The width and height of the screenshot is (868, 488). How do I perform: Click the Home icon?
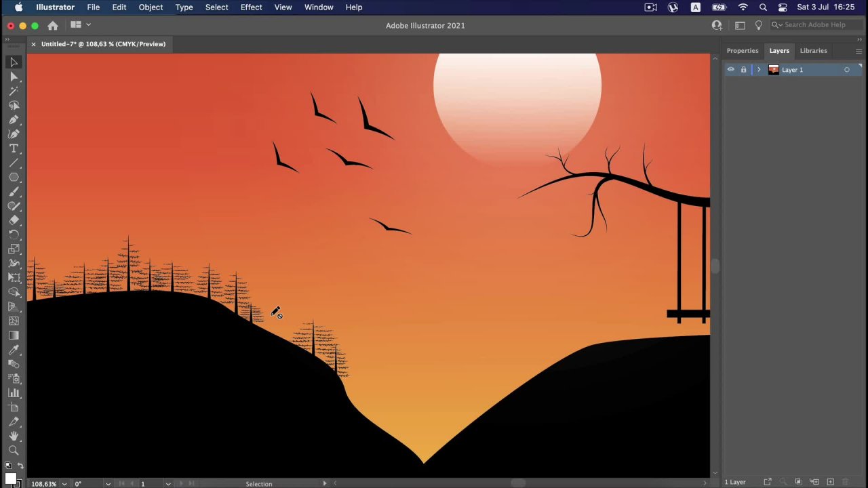point(53,25)
